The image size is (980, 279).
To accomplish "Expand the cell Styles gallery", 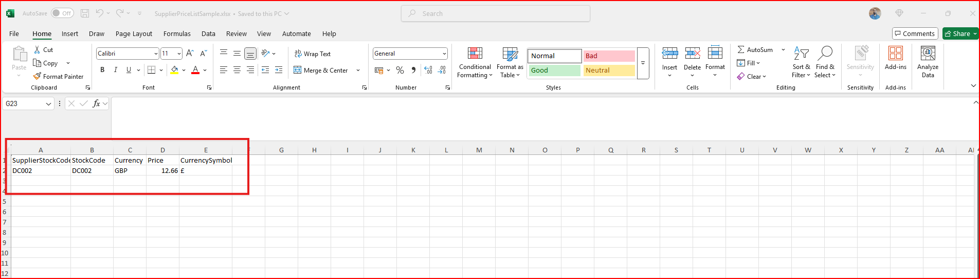I will [x=643, y=63].
